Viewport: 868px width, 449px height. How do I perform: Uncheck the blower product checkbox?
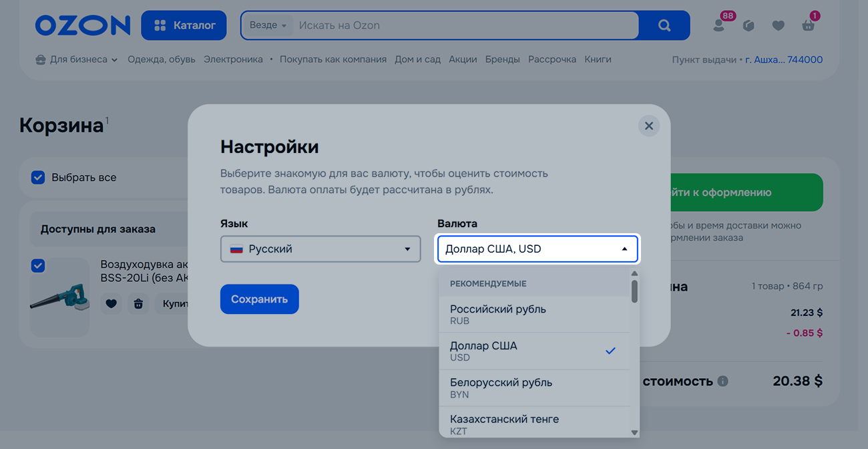[x=38, y=266]
